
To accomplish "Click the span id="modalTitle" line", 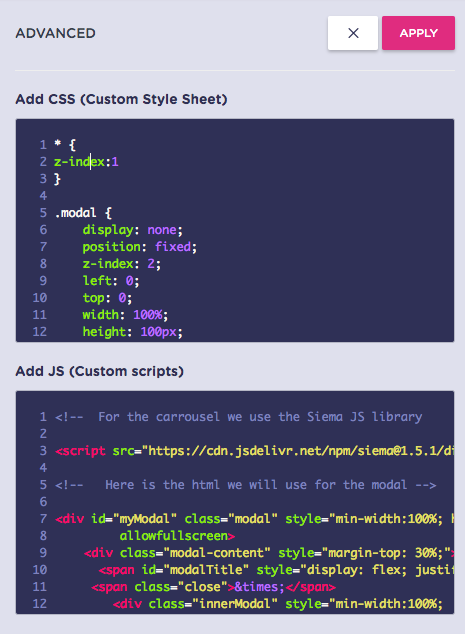I will click(x=276, y=569).
